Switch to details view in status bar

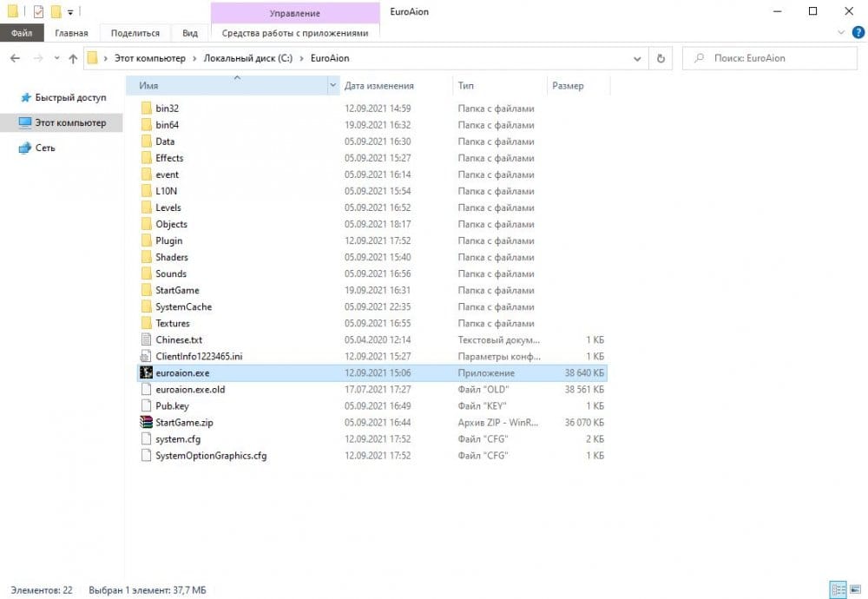pyautogui.click(x=838, y=589)
